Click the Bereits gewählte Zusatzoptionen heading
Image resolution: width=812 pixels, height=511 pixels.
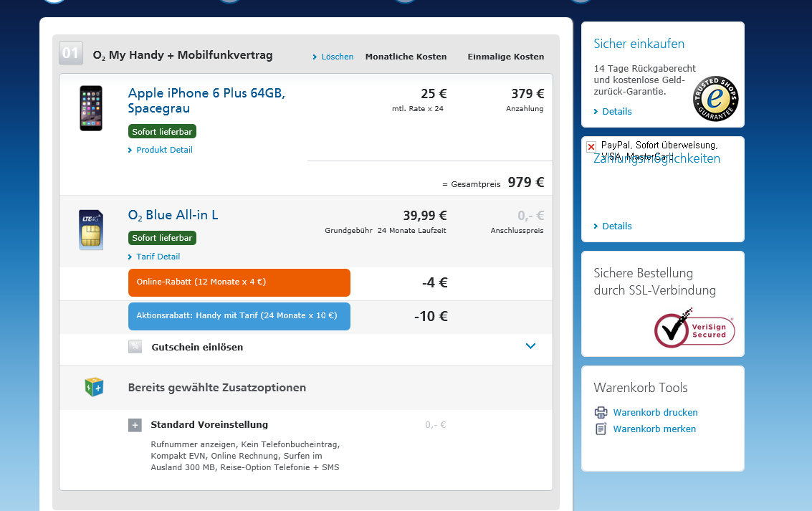(217, 388)
